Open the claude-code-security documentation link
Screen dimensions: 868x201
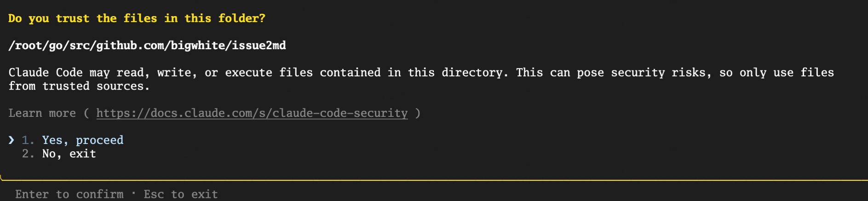tap(252, 113)
